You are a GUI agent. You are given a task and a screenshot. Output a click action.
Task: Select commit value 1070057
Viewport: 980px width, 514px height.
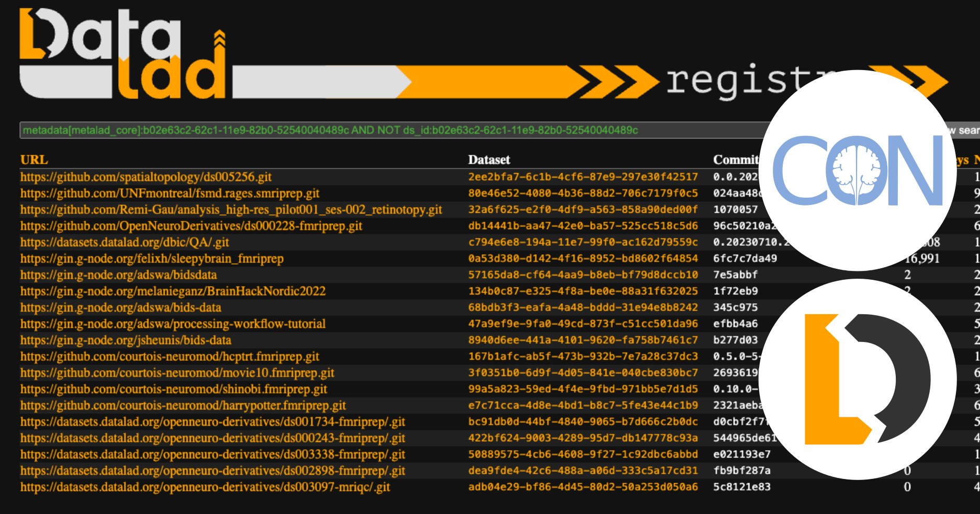click(x=735, y=209)
